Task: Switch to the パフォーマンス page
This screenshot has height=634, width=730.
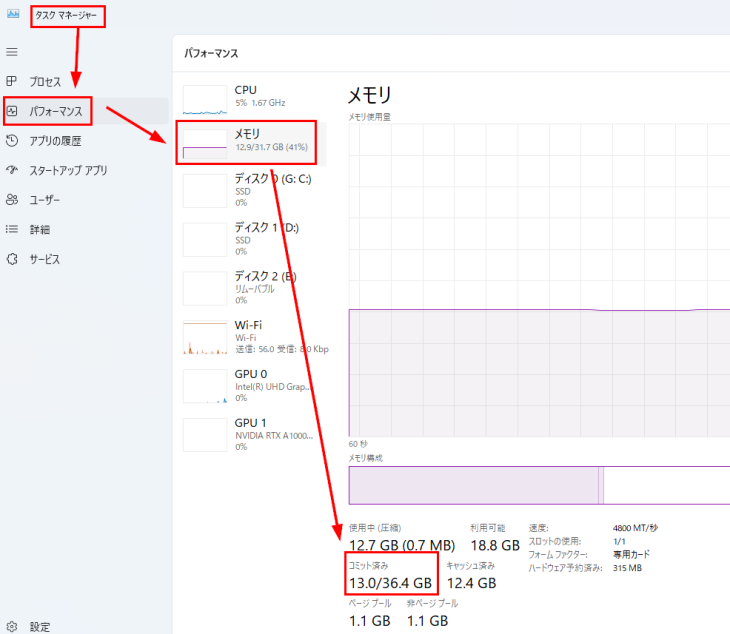Action: 56,111
